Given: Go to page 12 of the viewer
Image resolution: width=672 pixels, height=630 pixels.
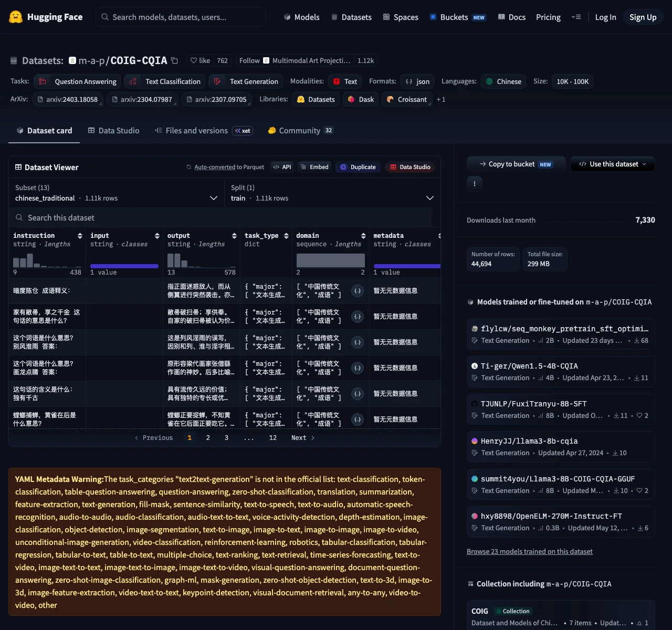Looking at the screenshot, I should coord(273,438).
